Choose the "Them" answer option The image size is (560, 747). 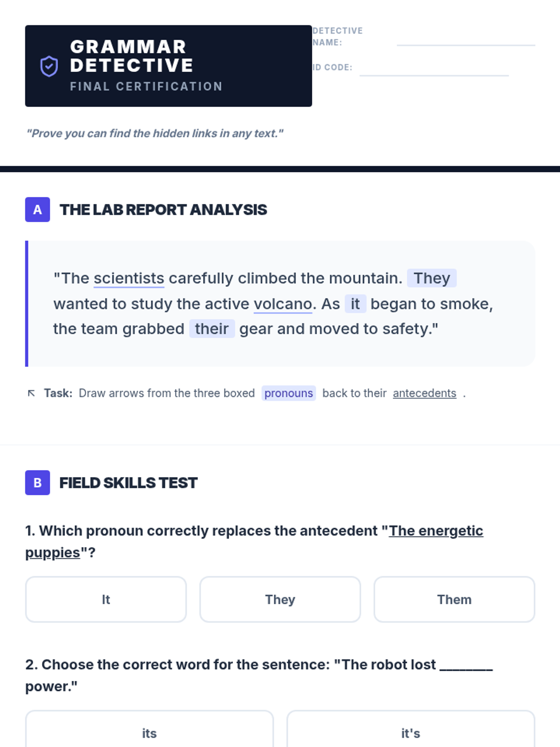click(x=454, y=599)
